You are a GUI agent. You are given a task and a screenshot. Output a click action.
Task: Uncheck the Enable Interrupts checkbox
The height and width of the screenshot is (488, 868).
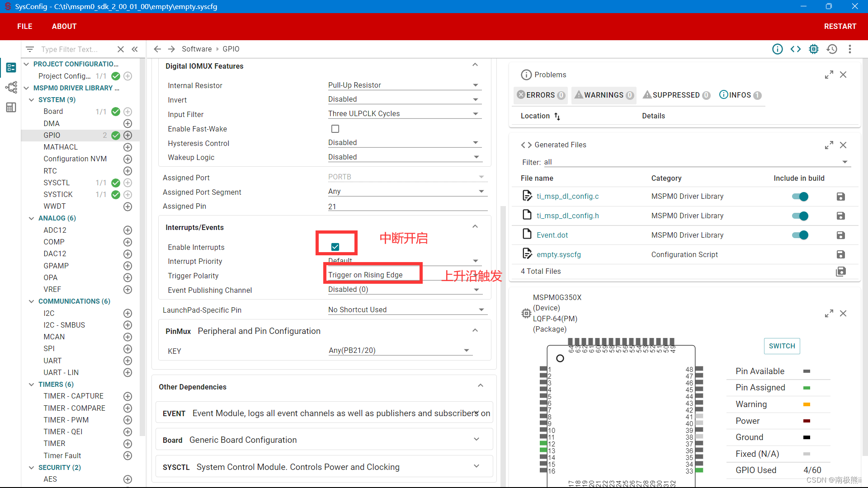tap(335, 247)
